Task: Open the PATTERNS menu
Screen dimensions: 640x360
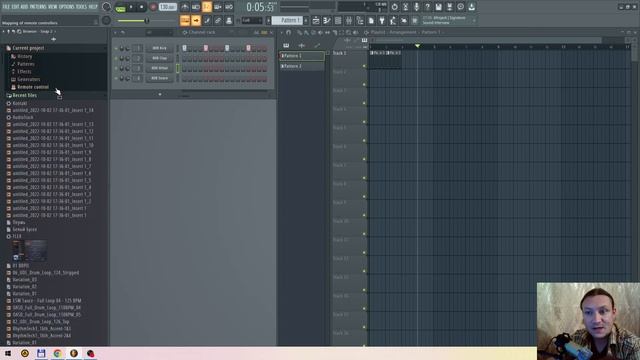Action: click(x=38, y=7)
